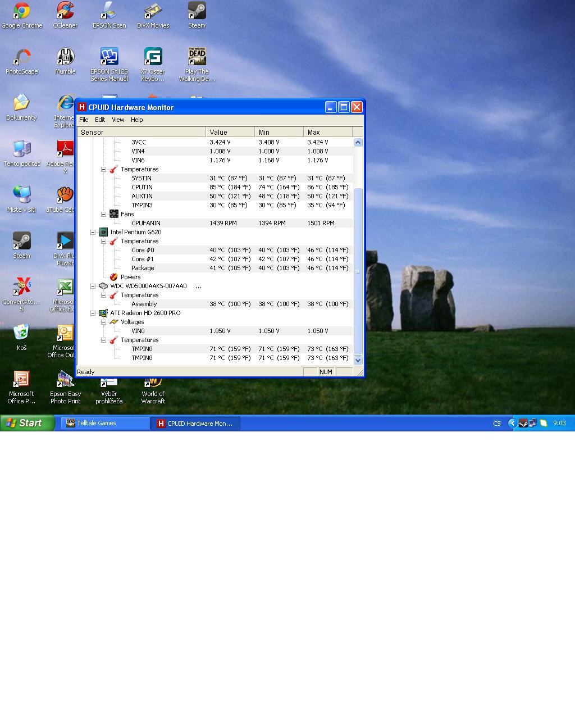Click the Max column header
This screenshot has height=728, width=575.
[x=328, y=132]
